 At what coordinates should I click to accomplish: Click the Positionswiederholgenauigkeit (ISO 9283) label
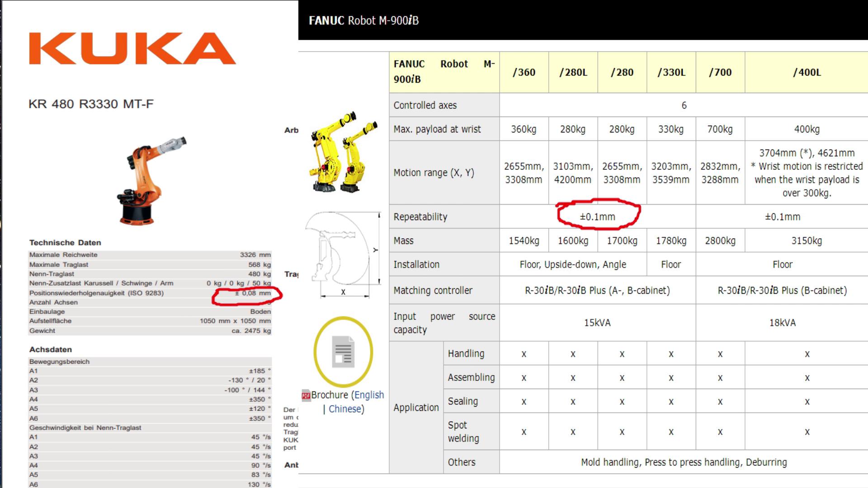tap(96, 293)
